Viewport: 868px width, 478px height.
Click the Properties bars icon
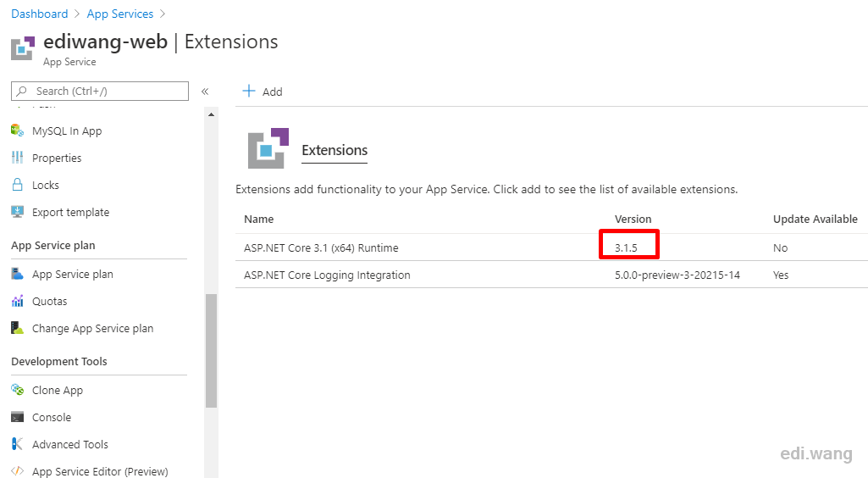(x=17, y=158)
